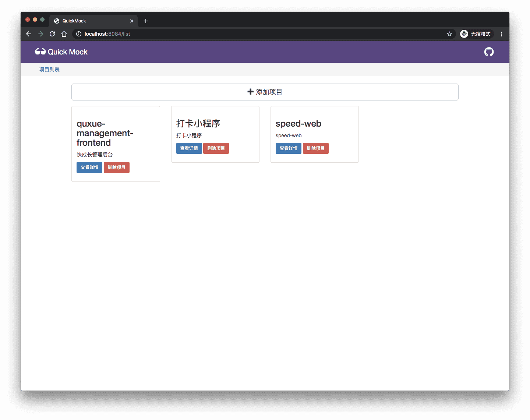Click the Quick Mock glasses logo
The height and width of the screenshot is (420, 530).
(x=40, y=52)
